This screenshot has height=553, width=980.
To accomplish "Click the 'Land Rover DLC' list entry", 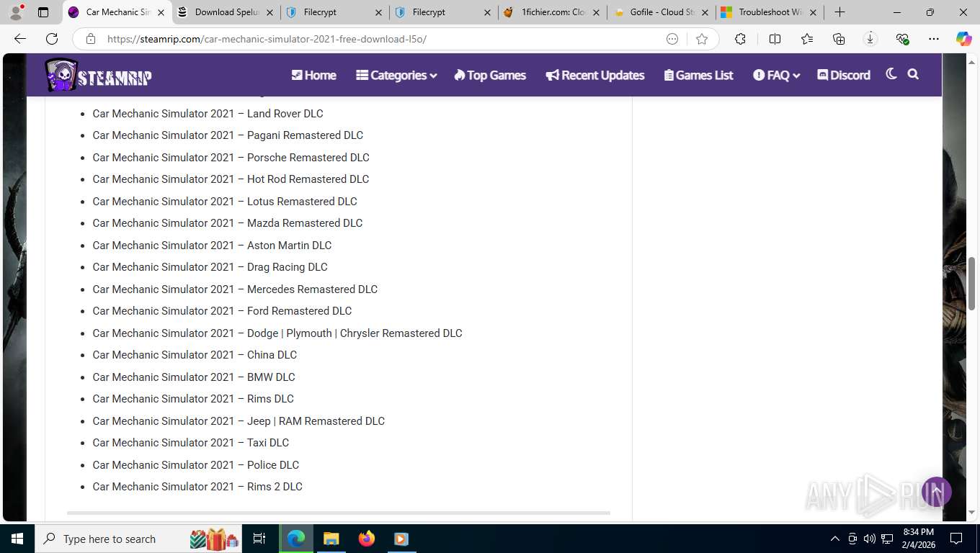I will click(x=208, y=113).
